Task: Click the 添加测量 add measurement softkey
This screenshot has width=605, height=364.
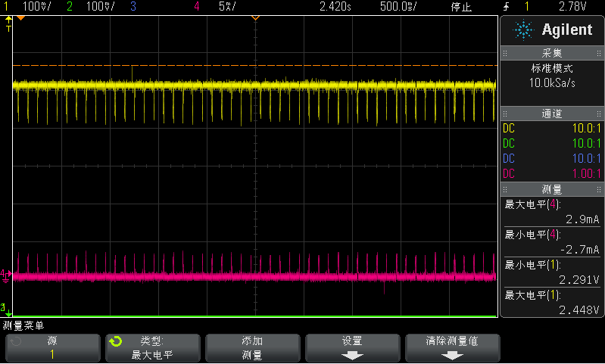Action: tap(253, 348)
